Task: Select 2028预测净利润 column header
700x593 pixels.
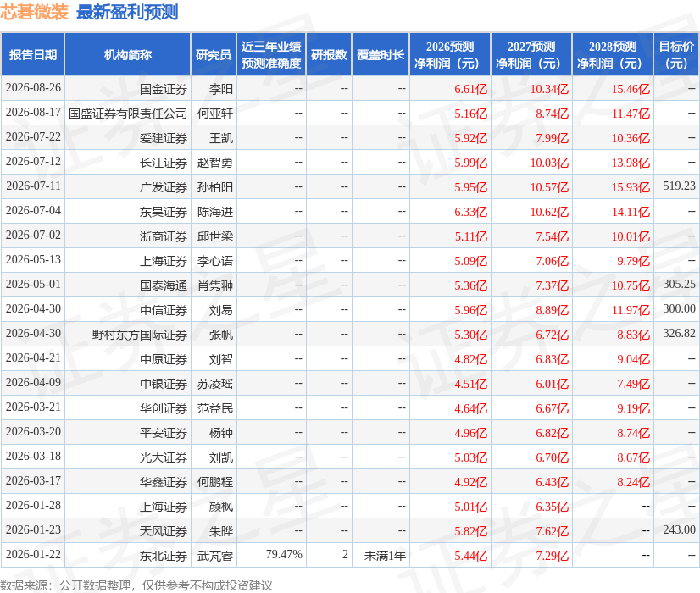Action: click(613, 54)
